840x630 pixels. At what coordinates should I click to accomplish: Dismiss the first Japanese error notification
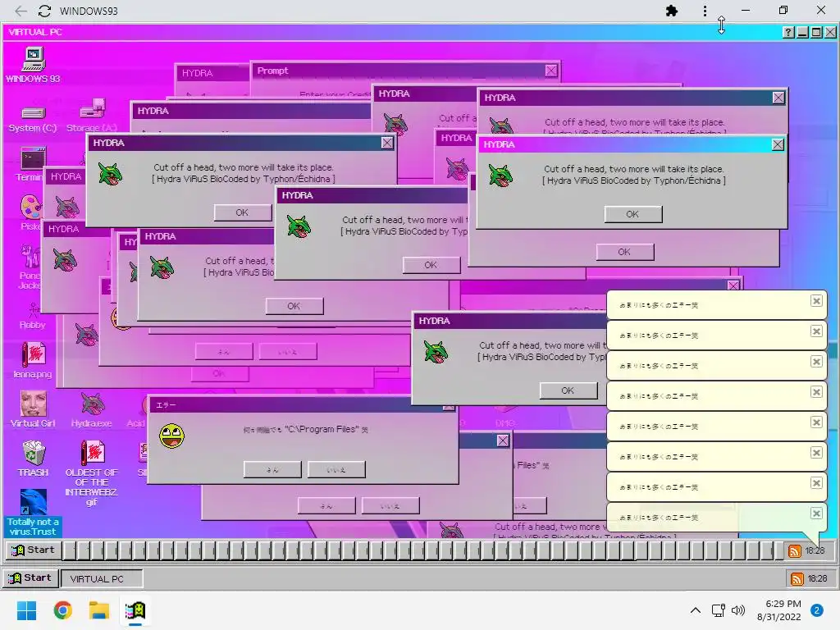pyautogui.click(x=816, y=301)
